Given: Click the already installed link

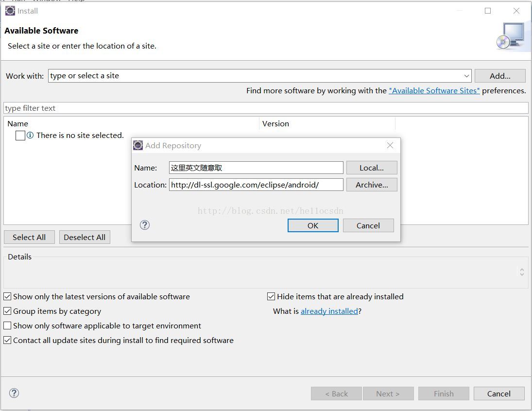Looking at the screenshot, I should coord(329,311).
